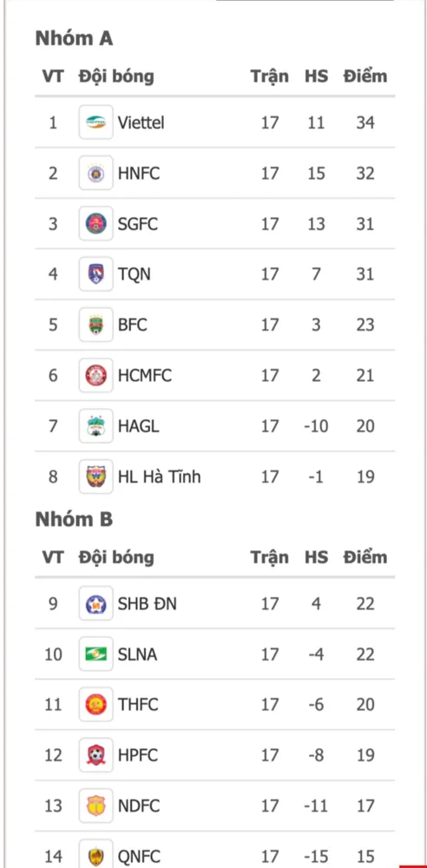Open the QNFC team name link
The width and height of the screenshot is (427, 868).
point(139,856)
